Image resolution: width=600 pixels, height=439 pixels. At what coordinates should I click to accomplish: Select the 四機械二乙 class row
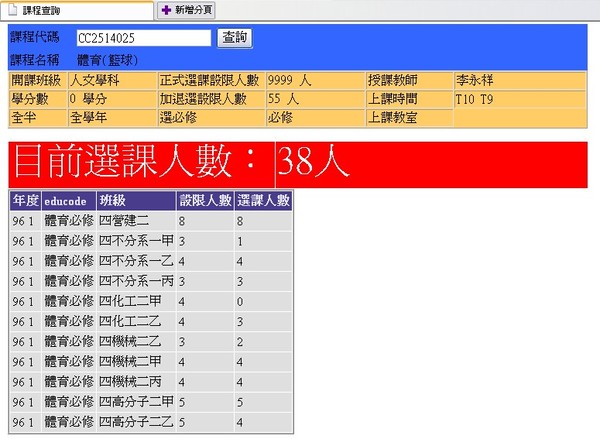(151, 342)
